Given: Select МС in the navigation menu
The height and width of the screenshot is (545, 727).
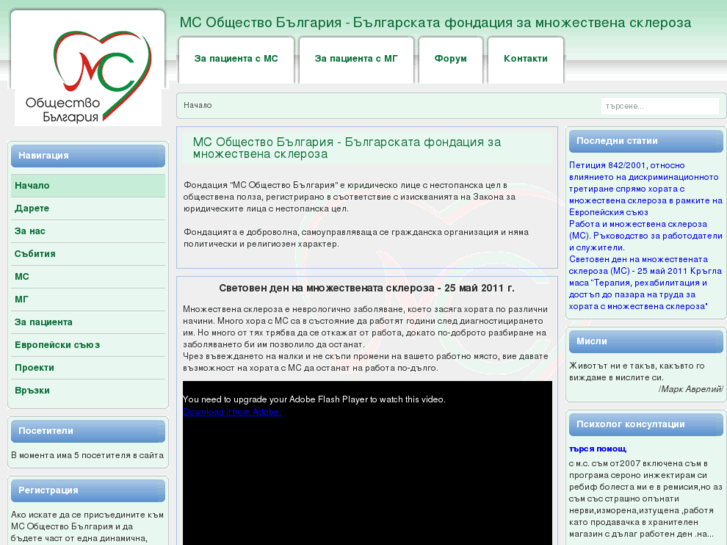Looking at the screenshot, I should (x=88, y=276).
